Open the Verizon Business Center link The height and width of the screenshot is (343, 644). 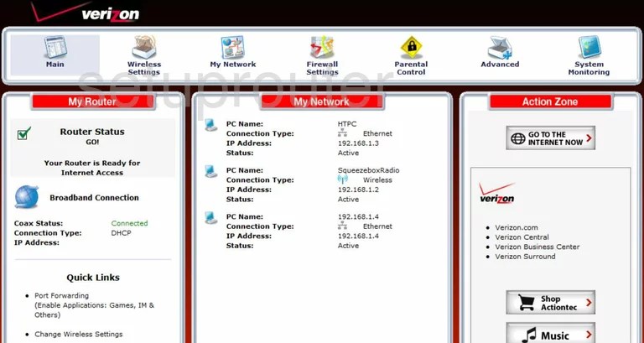click(x=538, y=247)
